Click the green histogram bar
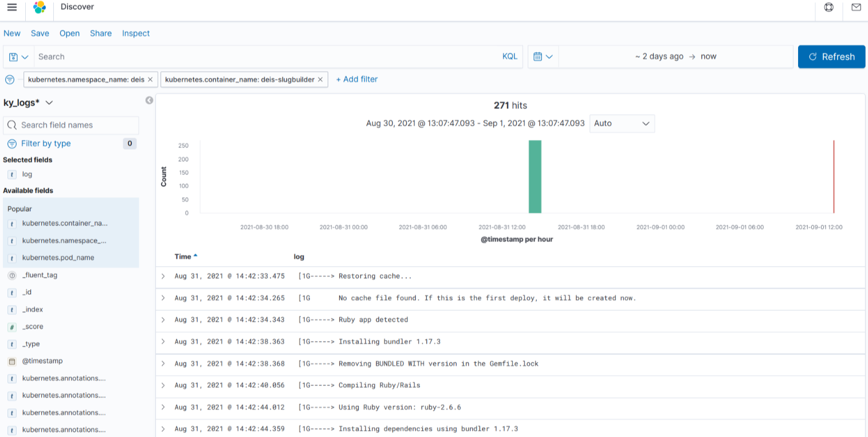This screenshot has height=437, width=868. [x=535, y=177]
